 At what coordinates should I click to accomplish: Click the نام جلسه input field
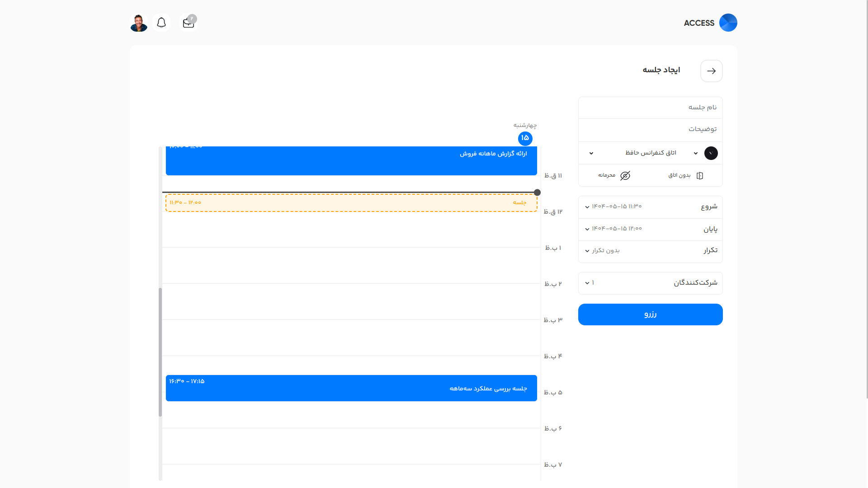(x=650, y=108)
